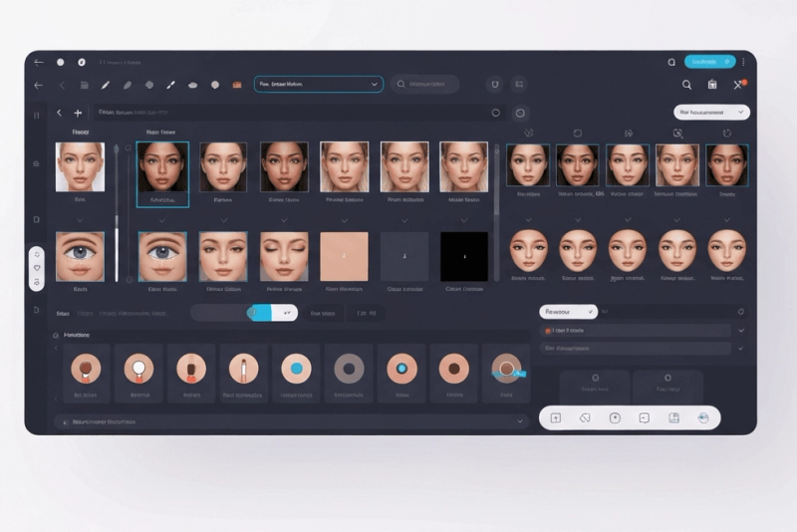Toggle the checkmark on the orange-icon row

click(x=741, y=331)
